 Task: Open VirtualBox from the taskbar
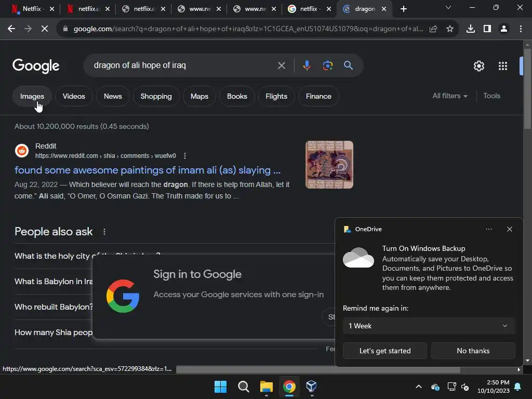pos(312,387)
